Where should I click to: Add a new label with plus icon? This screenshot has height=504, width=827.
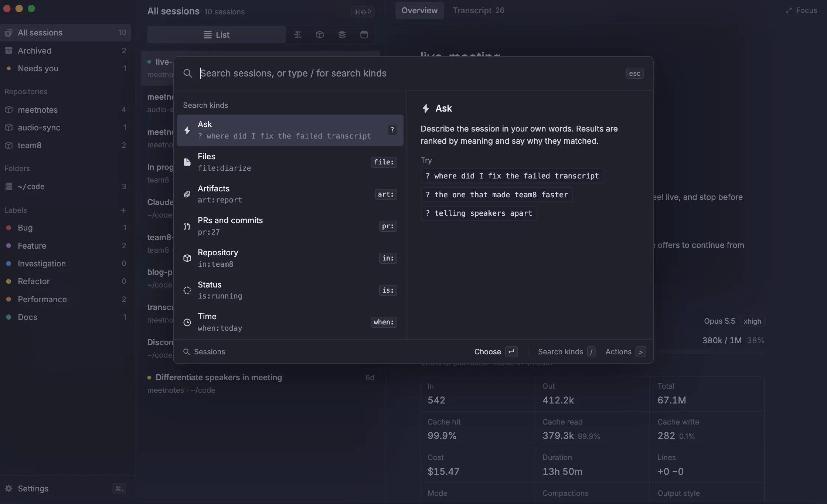[123, 210]
